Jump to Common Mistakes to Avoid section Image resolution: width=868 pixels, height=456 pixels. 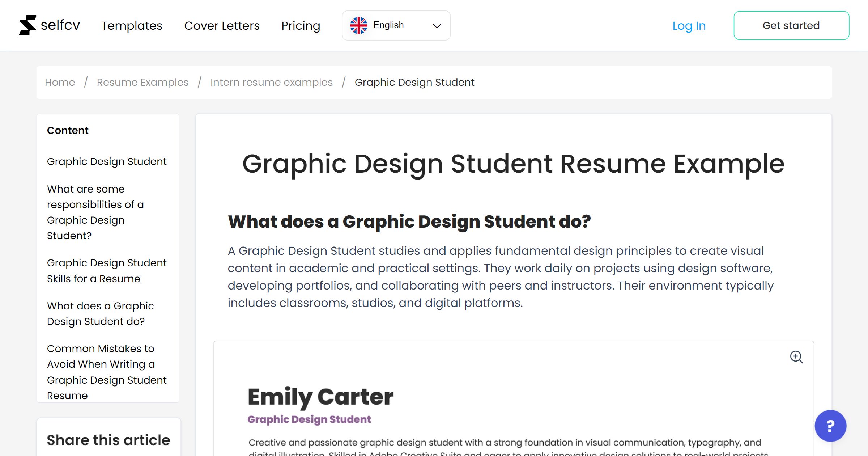(107, 372)
